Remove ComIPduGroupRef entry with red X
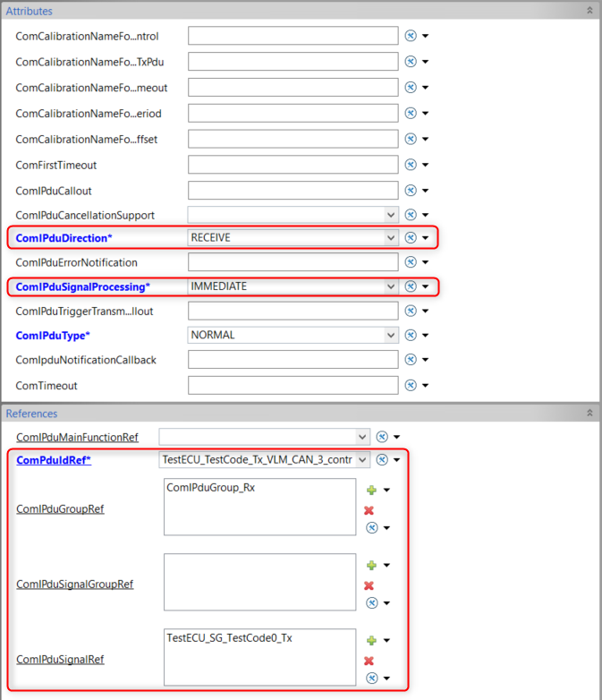The image size is (602, 700). click(369, 510)
